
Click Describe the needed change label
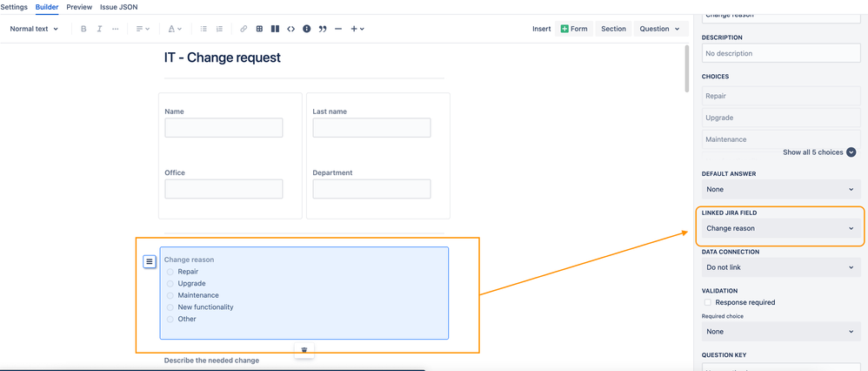click(x=211, y=361)
